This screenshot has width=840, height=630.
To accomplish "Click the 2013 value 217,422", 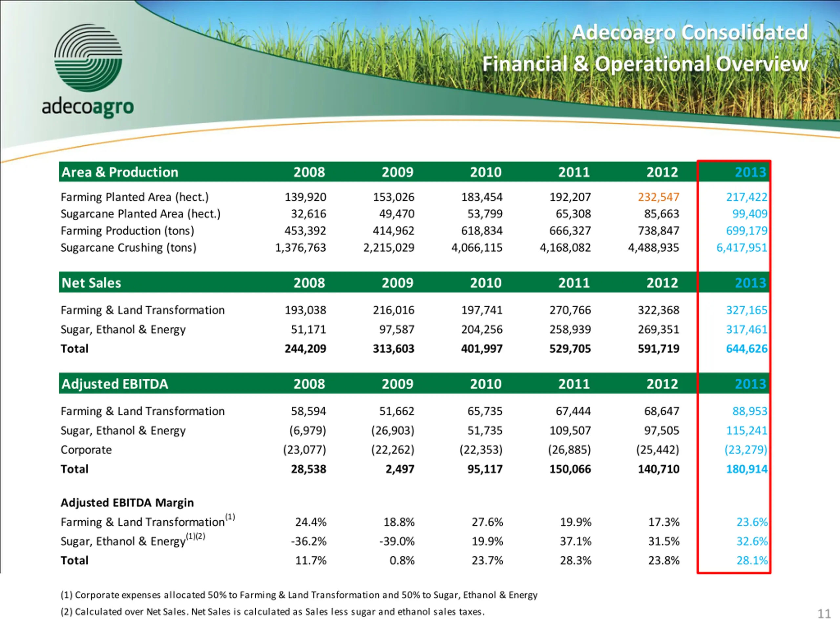I will pos(746,197).
